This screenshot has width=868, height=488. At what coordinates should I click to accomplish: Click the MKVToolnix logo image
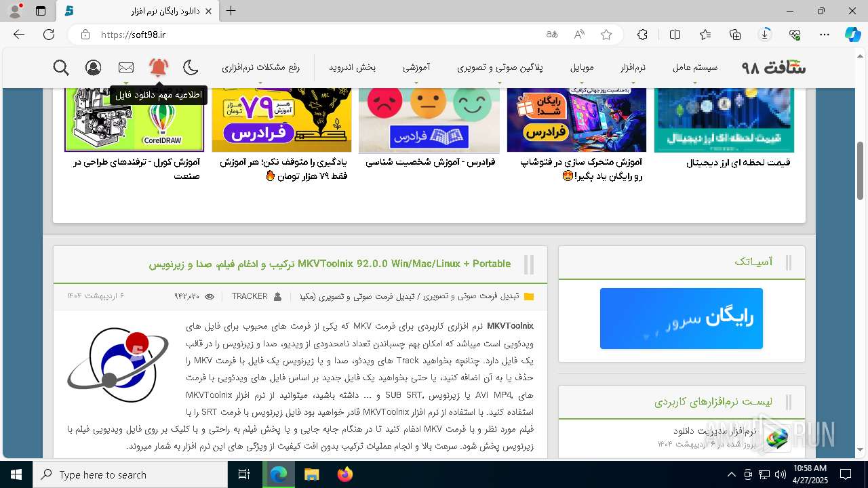click(118, 364)
